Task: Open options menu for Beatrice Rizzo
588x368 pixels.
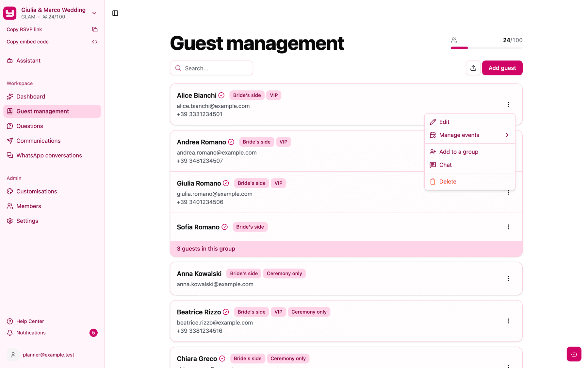Action: (508, 321)
